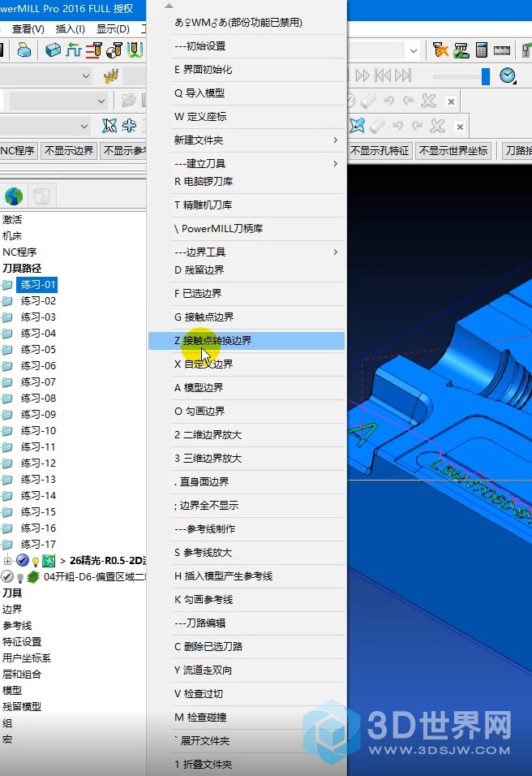The width and height of the screenshot is (532, 776).
Task: Expand ---边界工具 submenu arrow
Action: point(335,252)
